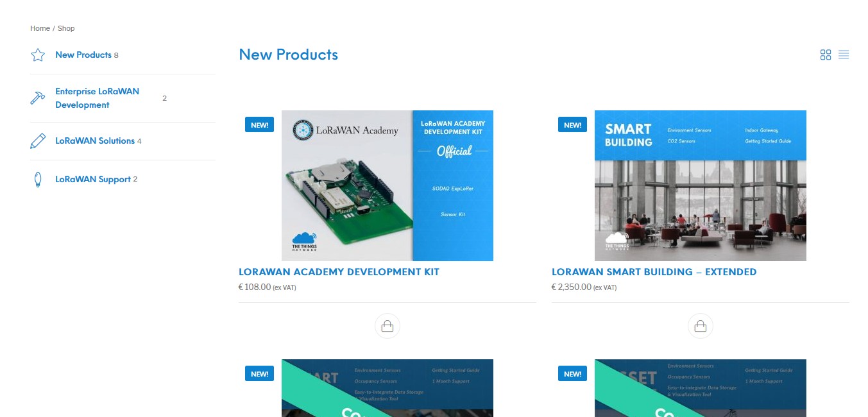Open LORAWAN ACADEMY DEVELOPMENT KIT product title
The image size is (868, 417).
pos(339,272)
